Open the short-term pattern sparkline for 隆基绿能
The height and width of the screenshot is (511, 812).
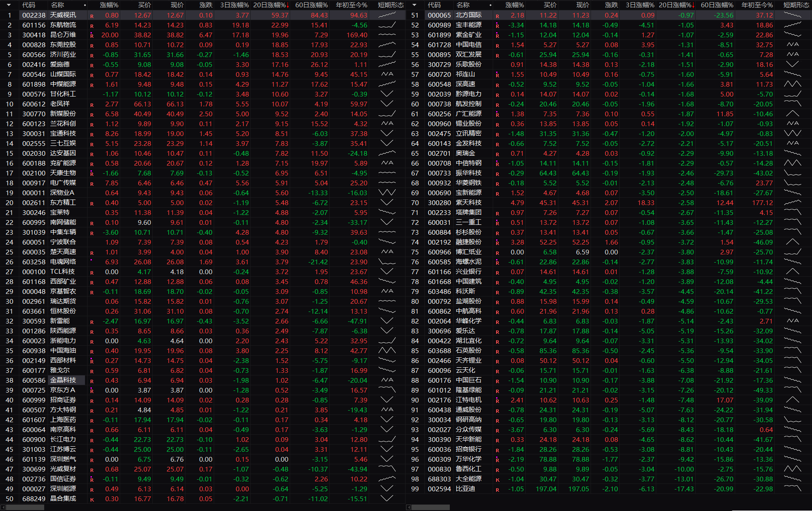pos(793,390)
